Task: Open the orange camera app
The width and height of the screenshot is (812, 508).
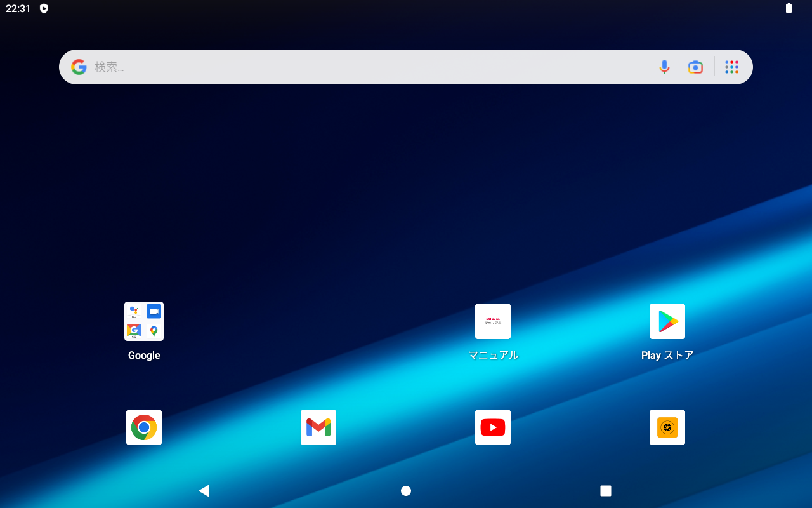Action: click(667, 427)
